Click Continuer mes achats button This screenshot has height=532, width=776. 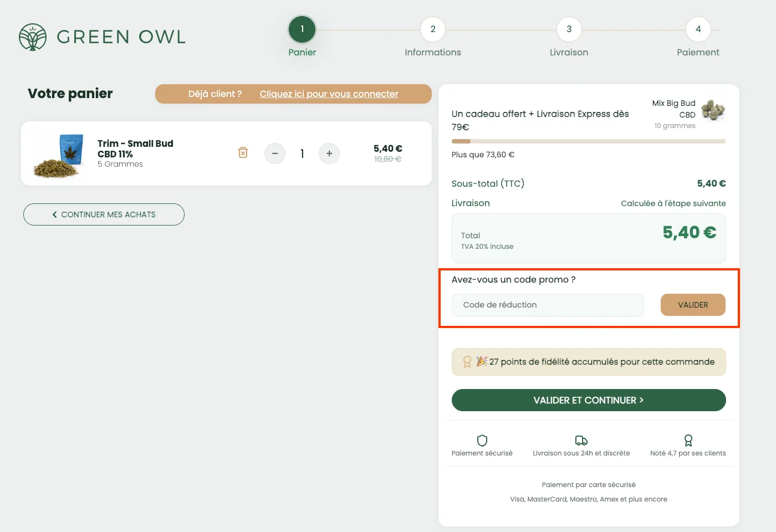pos(104,214)
